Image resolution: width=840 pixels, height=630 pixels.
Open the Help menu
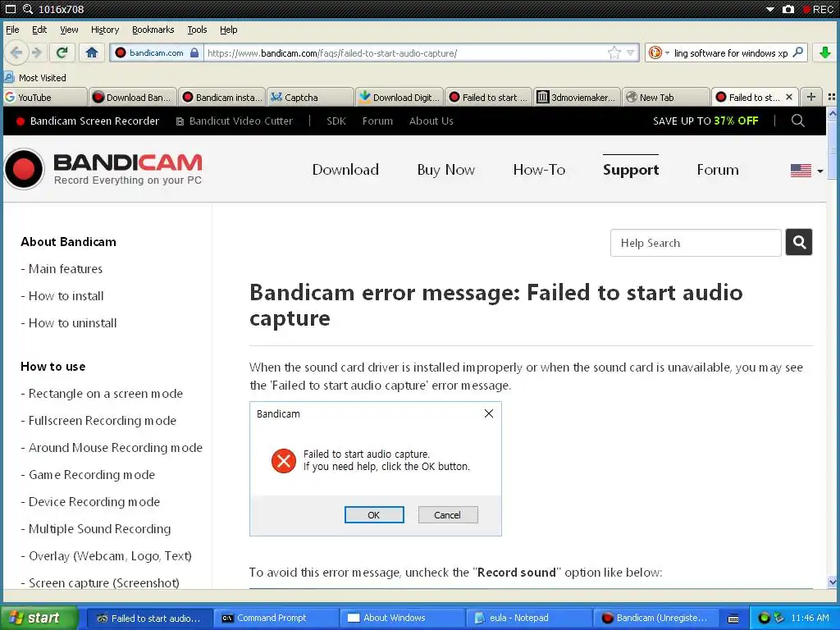tap(228, 30)
